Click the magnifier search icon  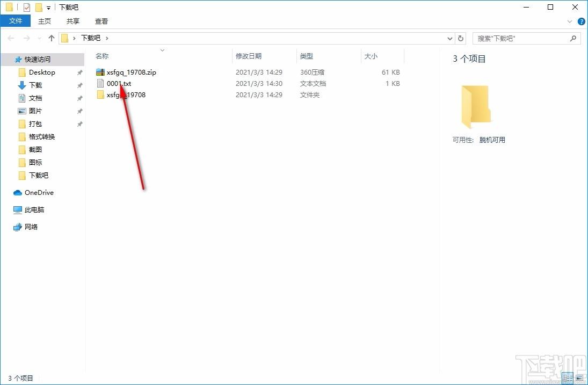point(573,38)
